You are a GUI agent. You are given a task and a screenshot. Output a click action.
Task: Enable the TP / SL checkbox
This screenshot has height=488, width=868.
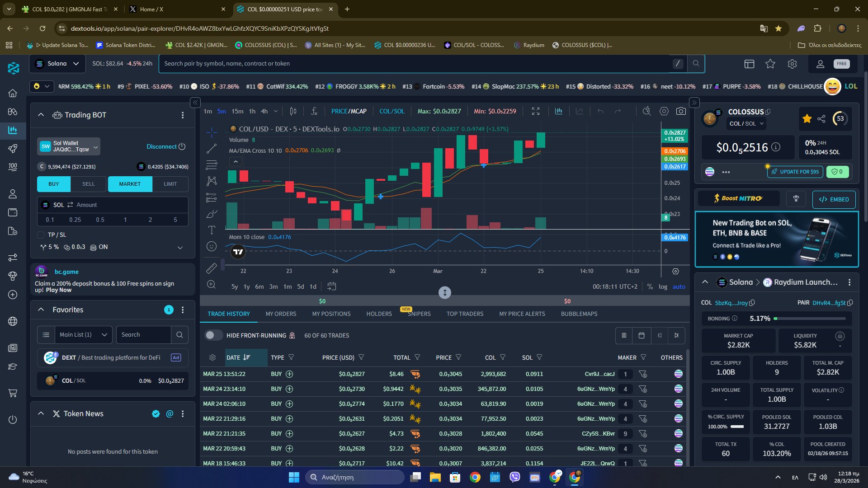point(41,235)
